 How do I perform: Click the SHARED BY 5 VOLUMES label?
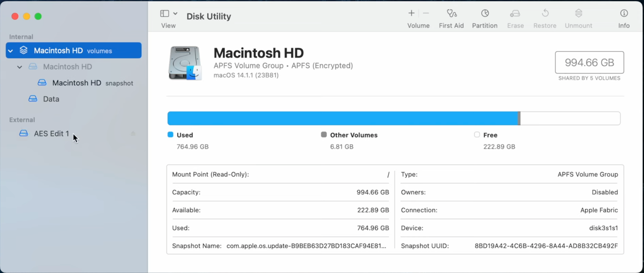[589, 78]
